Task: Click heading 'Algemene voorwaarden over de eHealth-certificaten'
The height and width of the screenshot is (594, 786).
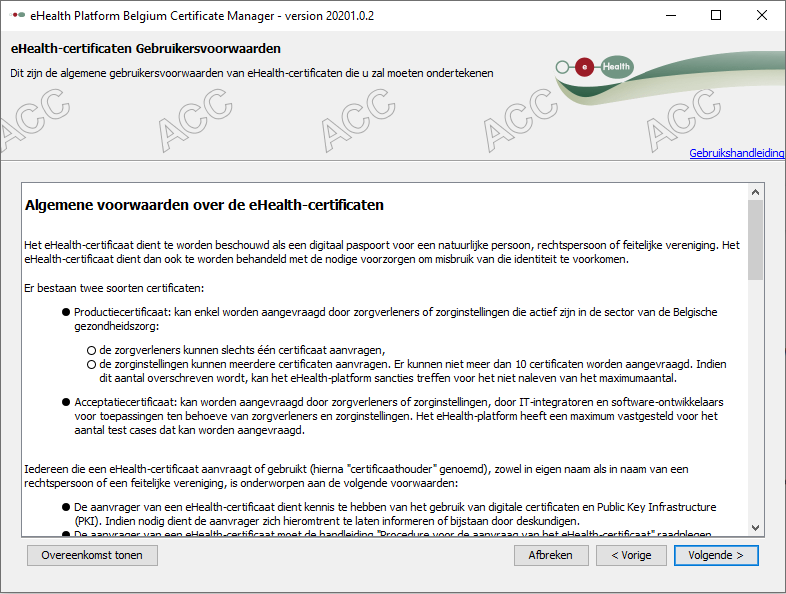Action: [204, 205]
